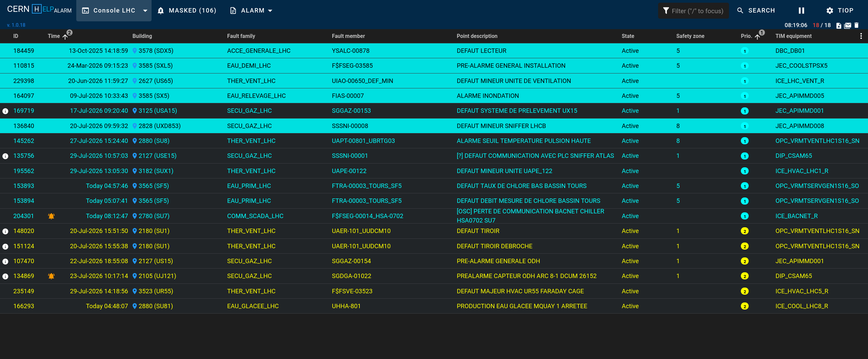Viewport: 868px width, 359px height.
Task: Click the download file icon near alarm count
Action: click(839, 25)
